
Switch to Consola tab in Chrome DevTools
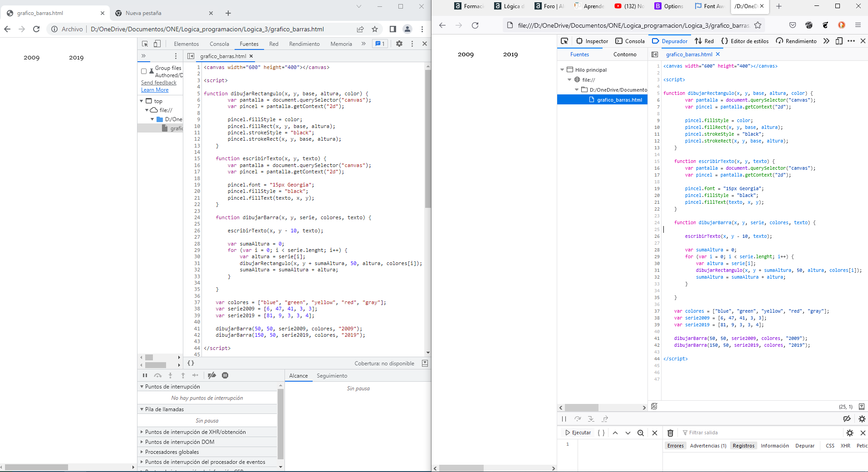[219, 44]
